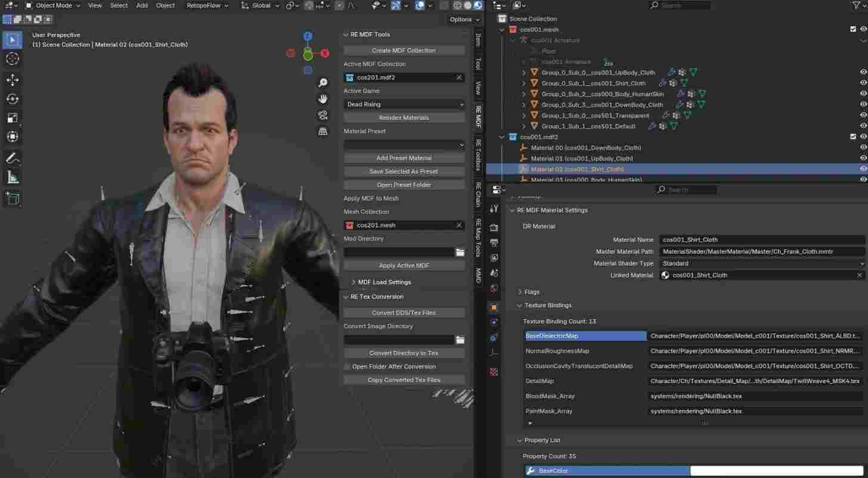Viewport: 868px width, 478px height.
Task: Open the Active Game dropdown showing Dead Rising
Action: click(404, 104)
